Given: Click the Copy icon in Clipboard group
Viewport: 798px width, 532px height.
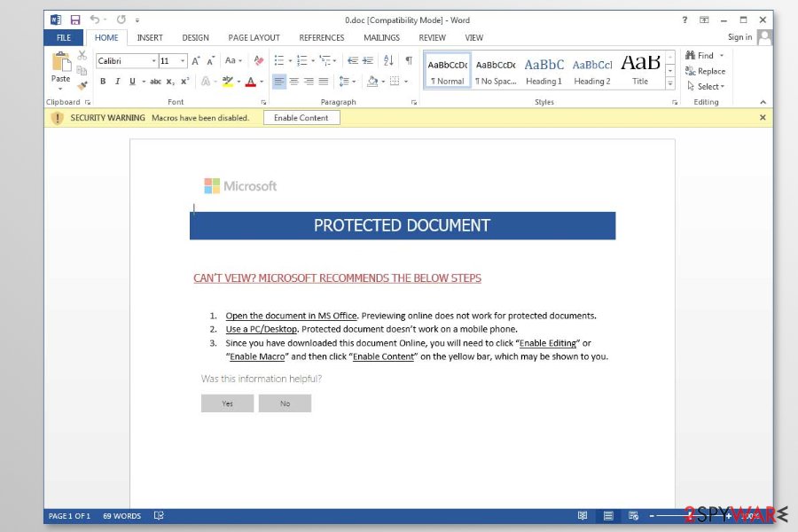Looking at the screenshot, I should pyautogui.click(x=82, y=70).
